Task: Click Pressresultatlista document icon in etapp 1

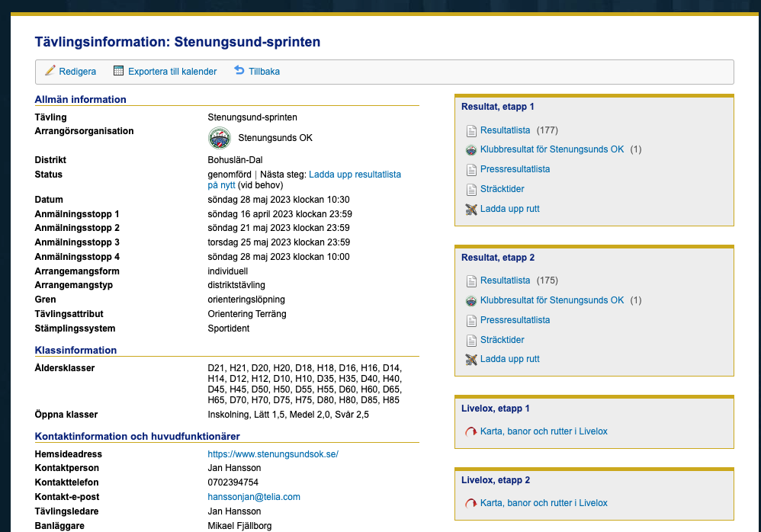Action: click(471, 170)
